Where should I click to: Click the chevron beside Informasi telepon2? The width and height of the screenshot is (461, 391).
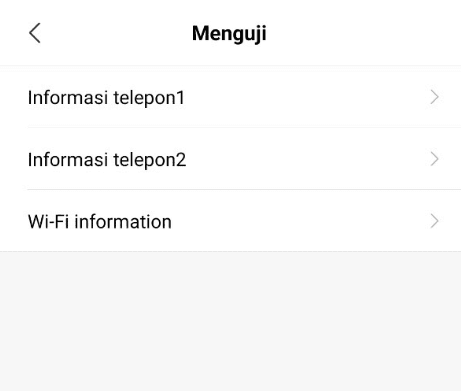pyautogui.click(x=434, y=159)
